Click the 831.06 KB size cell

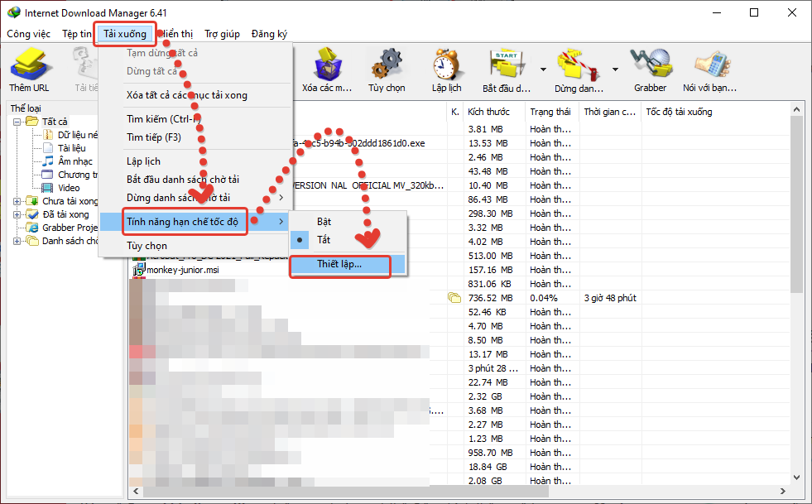coord(489,284)
